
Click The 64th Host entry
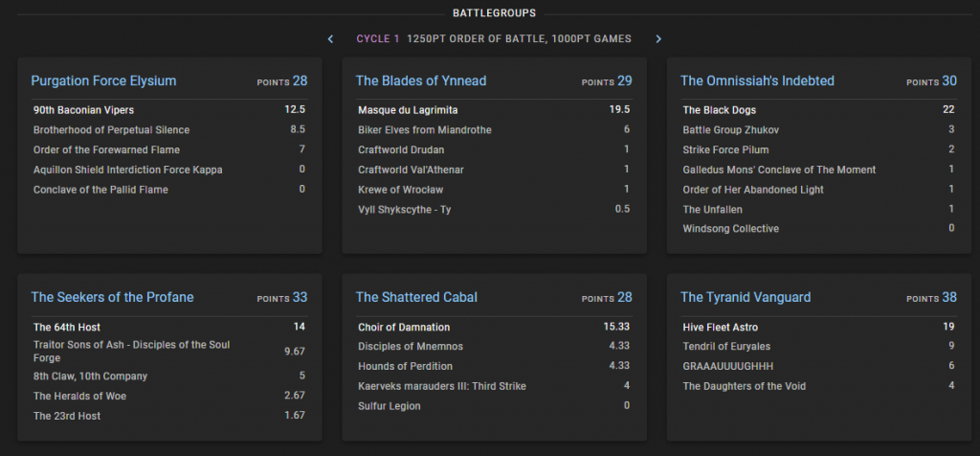[x=67, y=328]
